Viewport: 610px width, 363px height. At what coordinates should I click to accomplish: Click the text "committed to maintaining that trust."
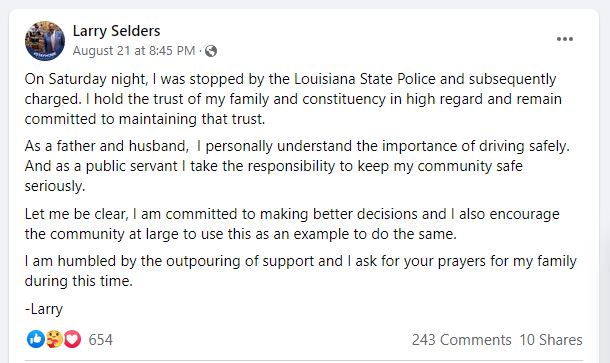[145, 119]
